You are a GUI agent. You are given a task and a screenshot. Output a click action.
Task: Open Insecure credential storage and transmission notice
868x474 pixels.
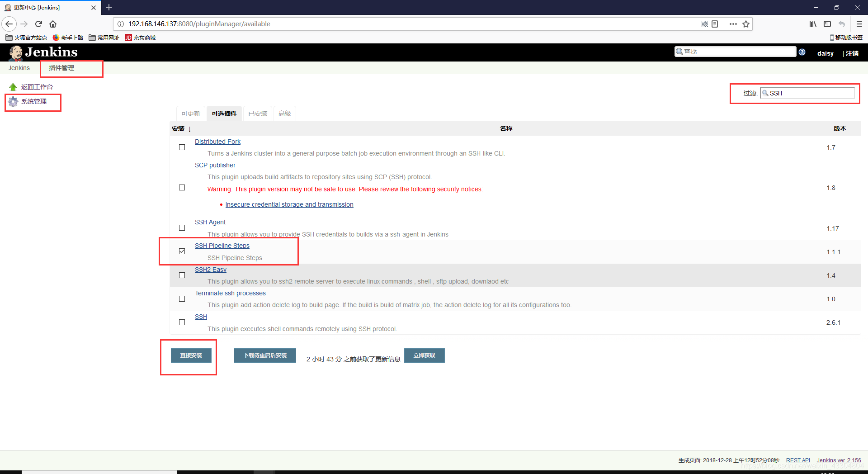click(289, 204)
